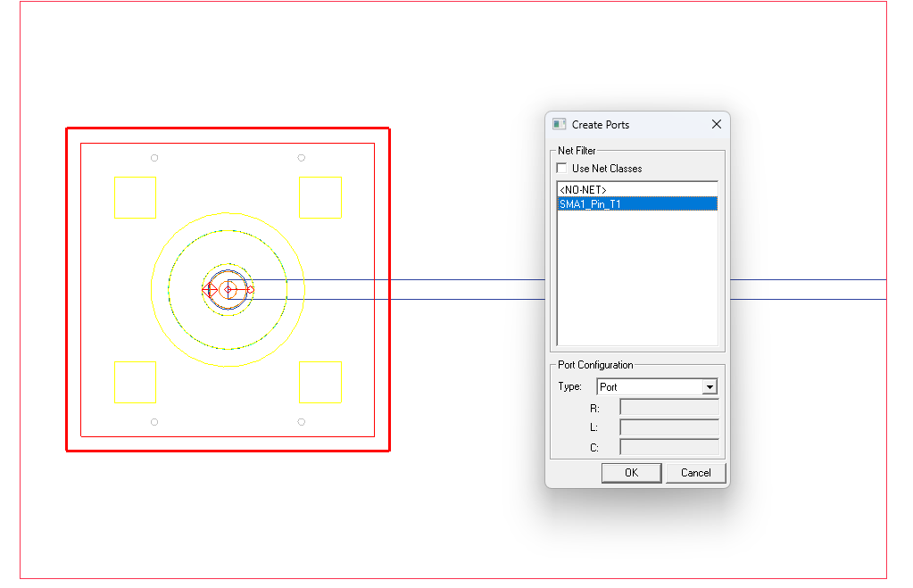Click the Create Ports dialog title icon
The image size is (913, 588).
(560, 125)
